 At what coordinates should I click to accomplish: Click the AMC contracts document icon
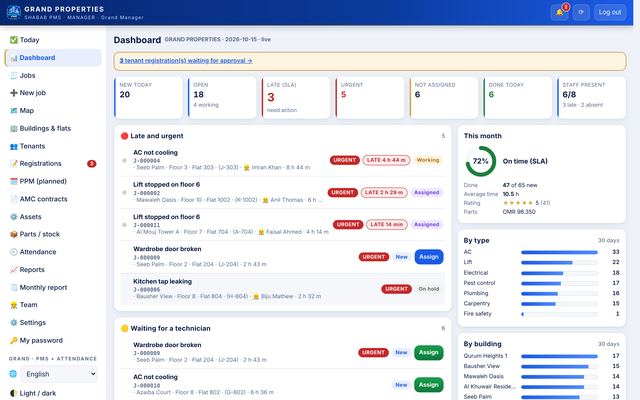14,199
